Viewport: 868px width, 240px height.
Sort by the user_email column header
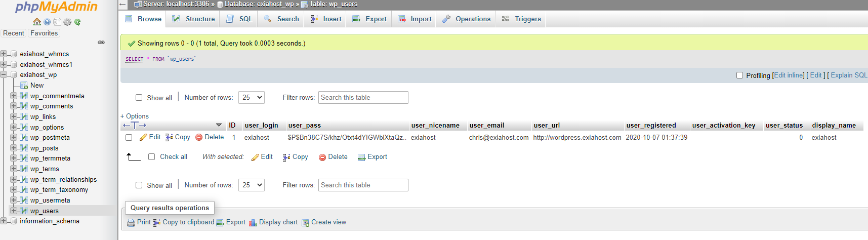coord(486,125)
